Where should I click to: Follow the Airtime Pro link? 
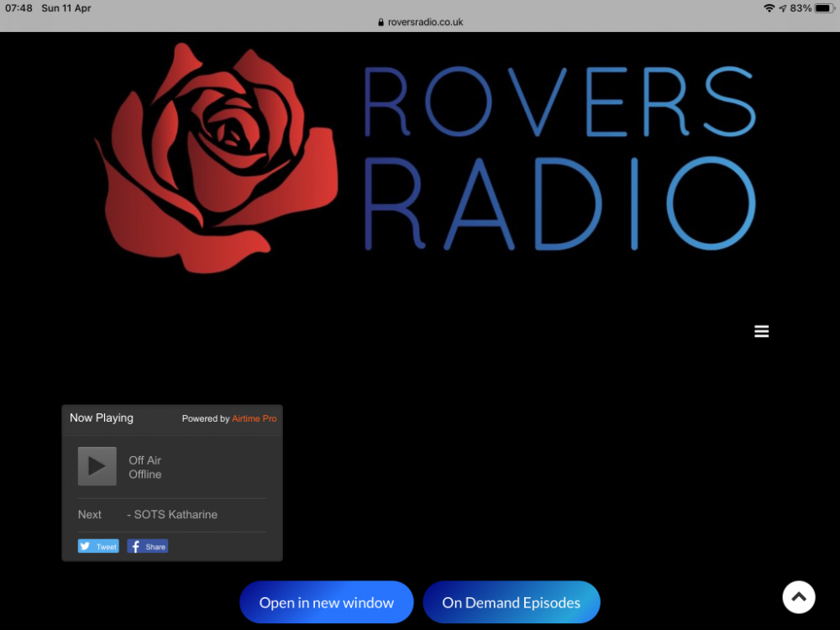[x=254, y=418]
